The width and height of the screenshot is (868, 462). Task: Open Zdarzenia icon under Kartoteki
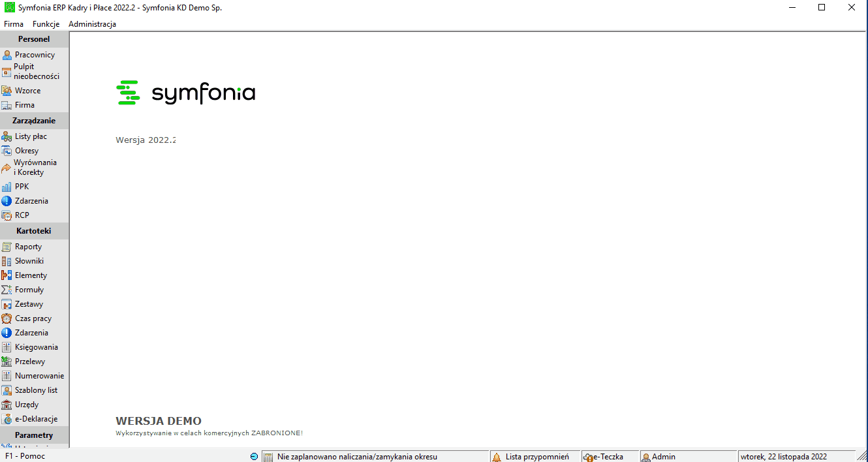7,333
